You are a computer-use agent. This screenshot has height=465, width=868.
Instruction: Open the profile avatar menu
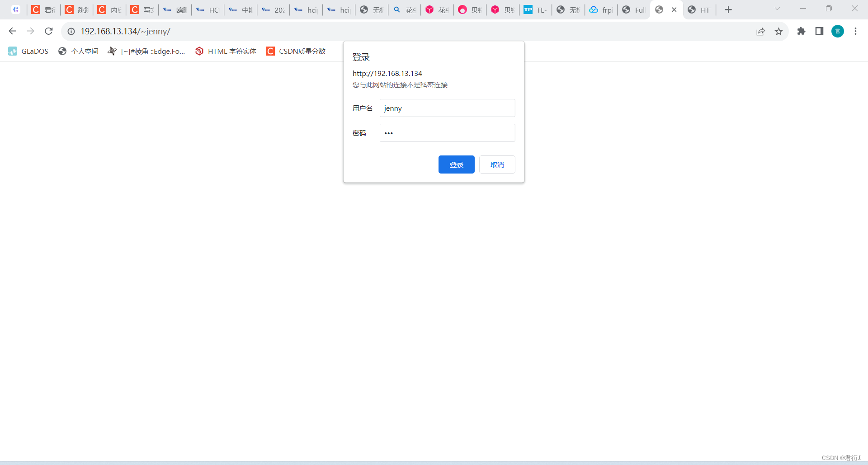[838, 31]
